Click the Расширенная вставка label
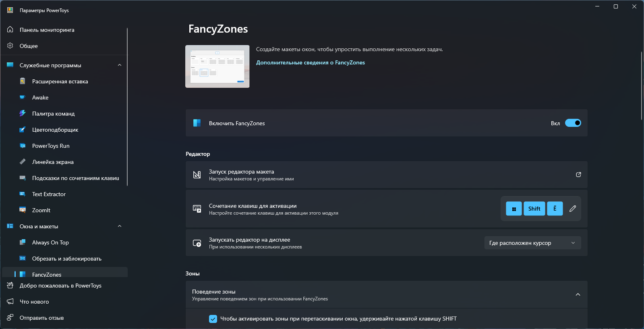This screenshot has height=329, width=644. [x=60, y=81]
